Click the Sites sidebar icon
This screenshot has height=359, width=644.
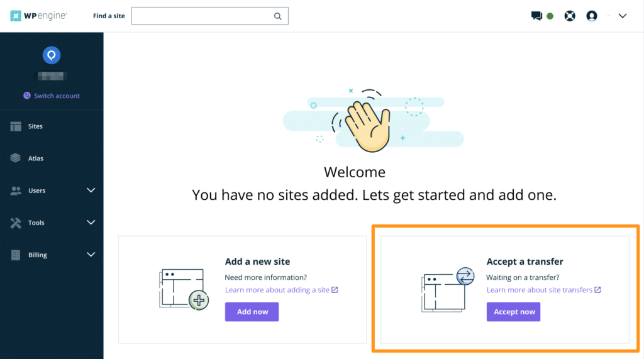[x=16, y=126]
